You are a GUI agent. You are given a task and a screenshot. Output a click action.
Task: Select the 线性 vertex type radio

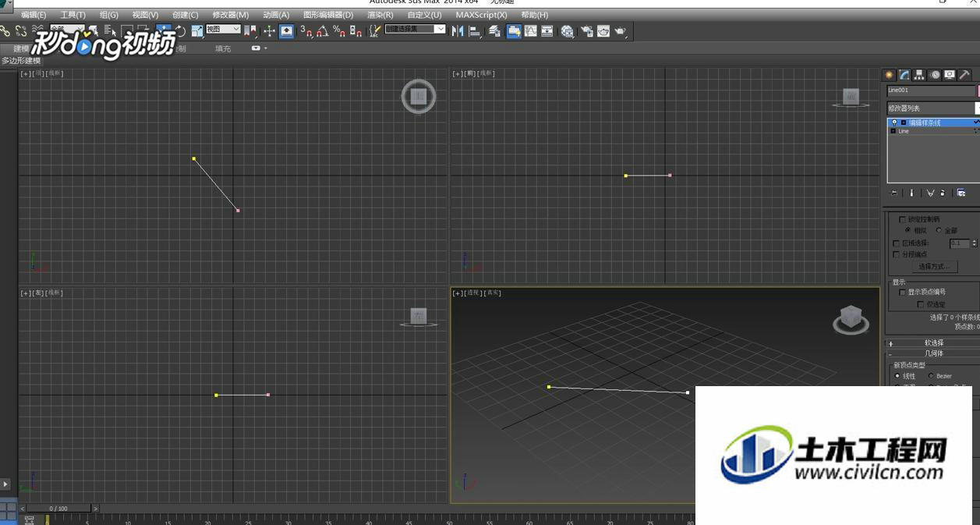tap(897, 376)
